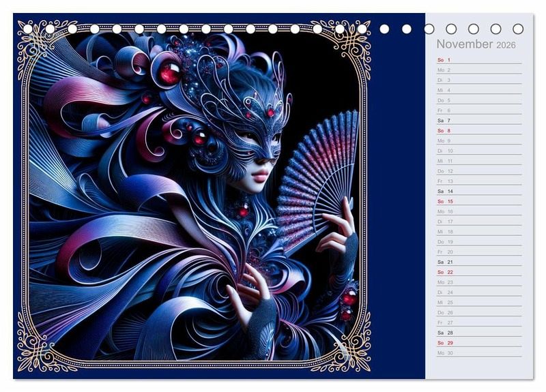Click the date row Do 5
This screenshot has height=392, width=546.
(479, 100)
